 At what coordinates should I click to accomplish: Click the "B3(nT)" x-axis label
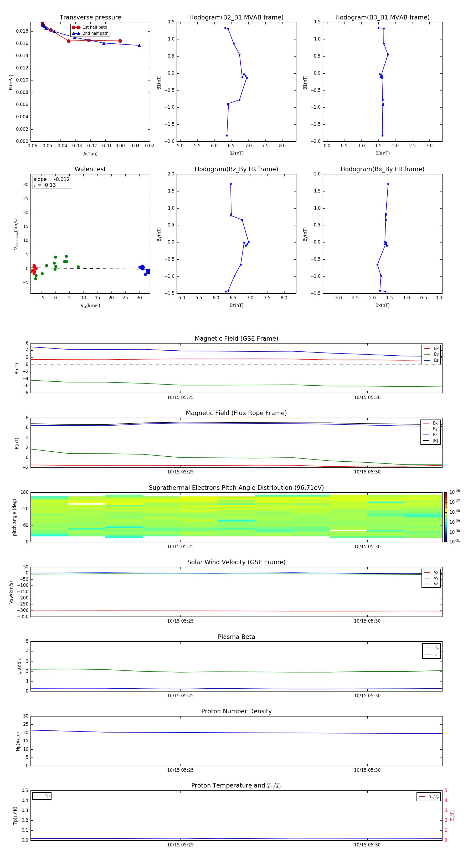click(382, 153)
